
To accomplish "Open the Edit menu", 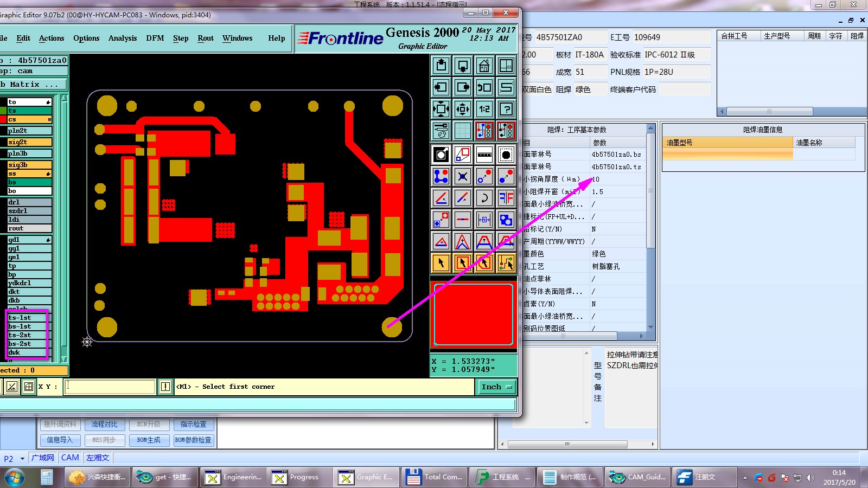I will pos(23,38).
